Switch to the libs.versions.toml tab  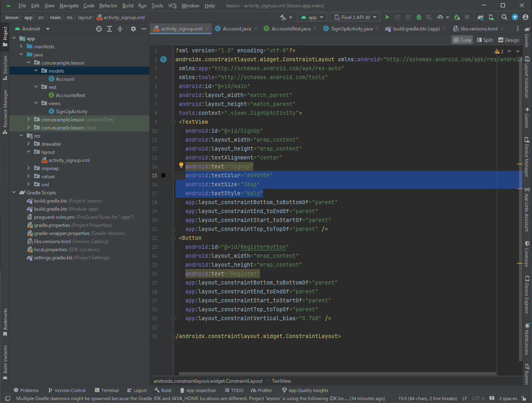click(x=478, y=29)
